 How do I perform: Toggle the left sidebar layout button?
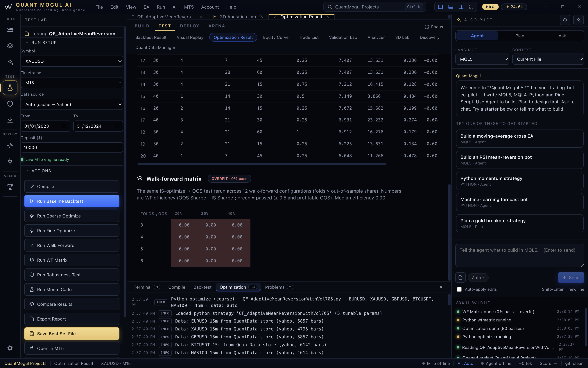440,7
